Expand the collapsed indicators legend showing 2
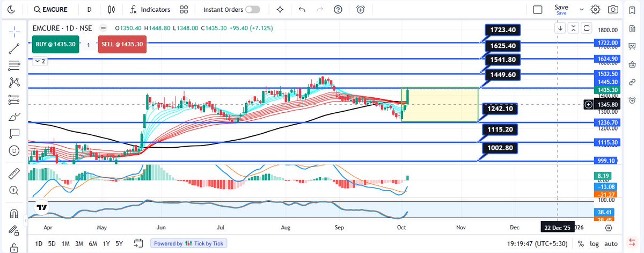Screen dimensions: 644x253 [x=40, y=61]
